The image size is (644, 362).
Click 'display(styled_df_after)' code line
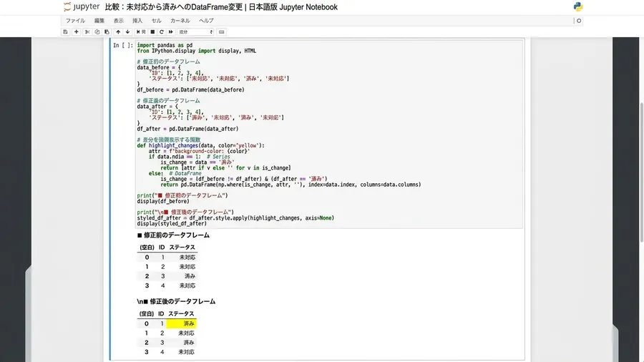172,223
